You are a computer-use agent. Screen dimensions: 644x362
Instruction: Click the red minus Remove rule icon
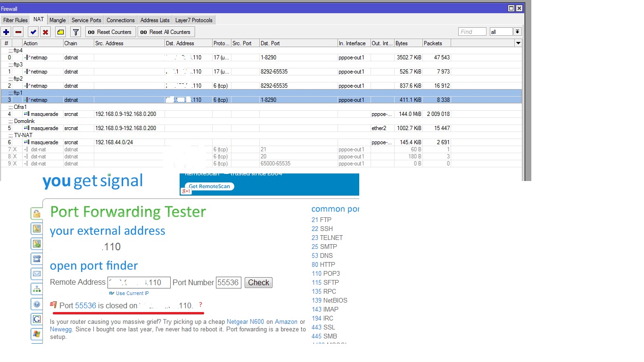pyautogui.click(x=18, y=32)
